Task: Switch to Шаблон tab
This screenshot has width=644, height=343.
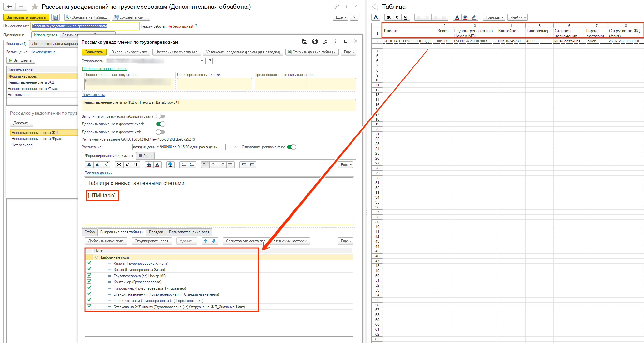Action: pos(145,156)
